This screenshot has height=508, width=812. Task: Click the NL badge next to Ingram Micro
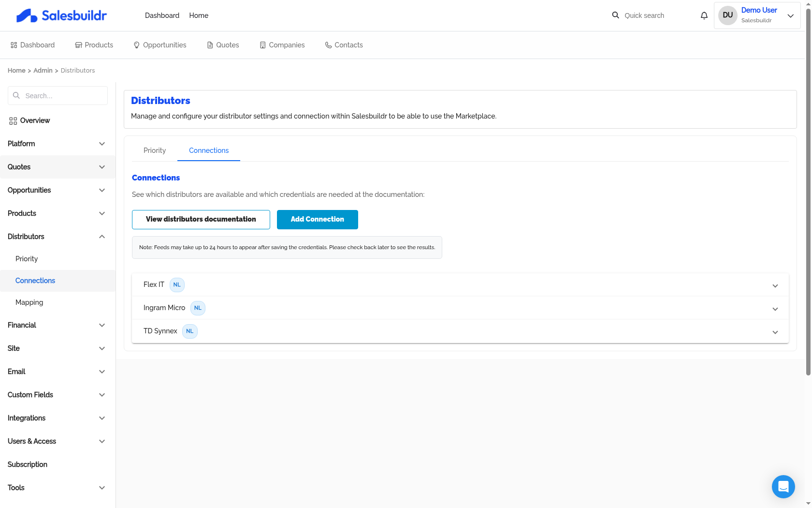198,308
